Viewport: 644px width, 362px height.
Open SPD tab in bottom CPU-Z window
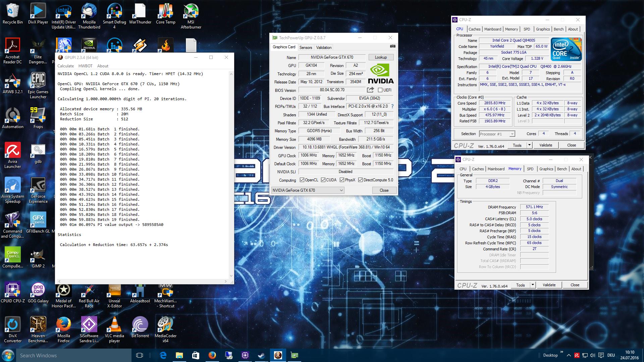click(x=530, y=169)
